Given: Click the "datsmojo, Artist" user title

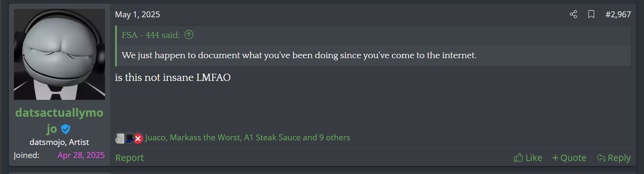Looking at the screenshot, I should [59, 142].
